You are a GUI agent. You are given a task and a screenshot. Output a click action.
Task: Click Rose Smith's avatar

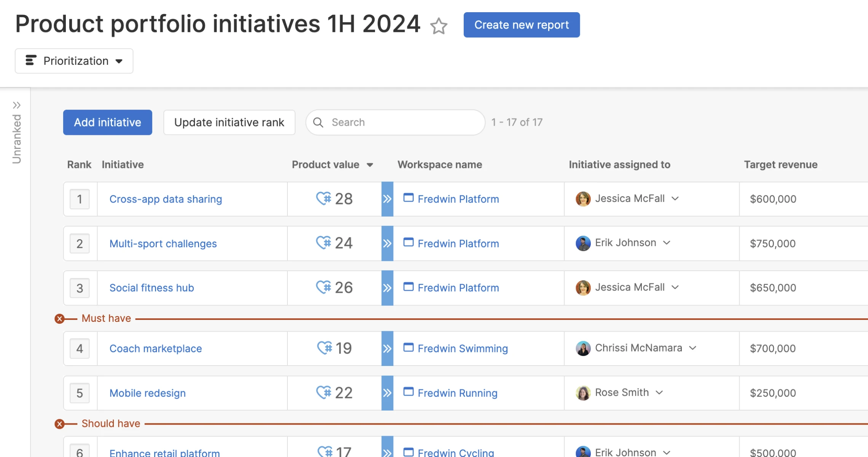tap(583, 393)
